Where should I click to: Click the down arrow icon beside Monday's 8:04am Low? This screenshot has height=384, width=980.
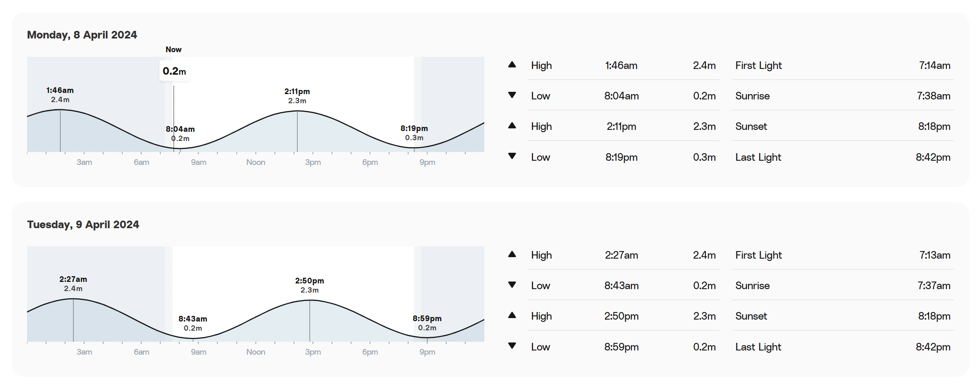point(512,95)
